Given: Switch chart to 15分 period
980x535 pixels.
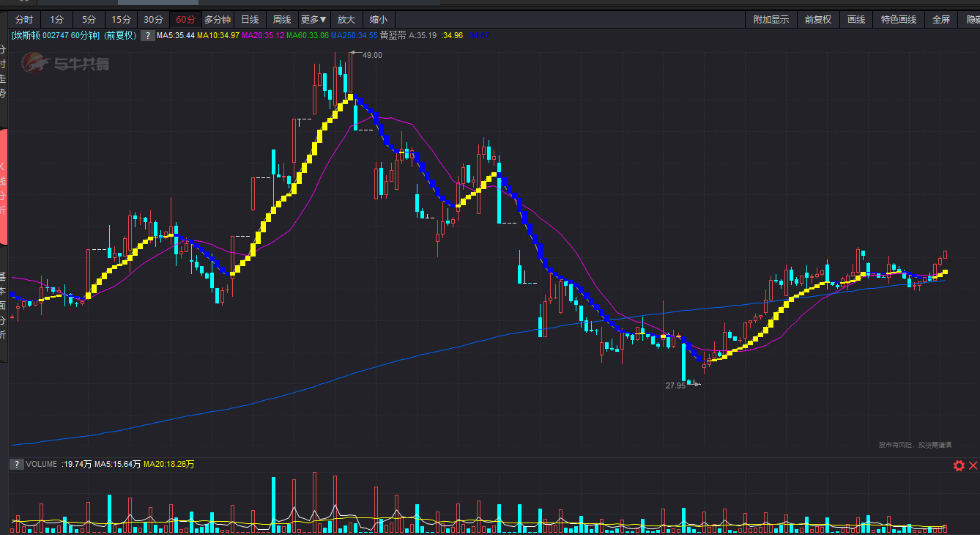Looking at the screenshot, I should (121, 20).
